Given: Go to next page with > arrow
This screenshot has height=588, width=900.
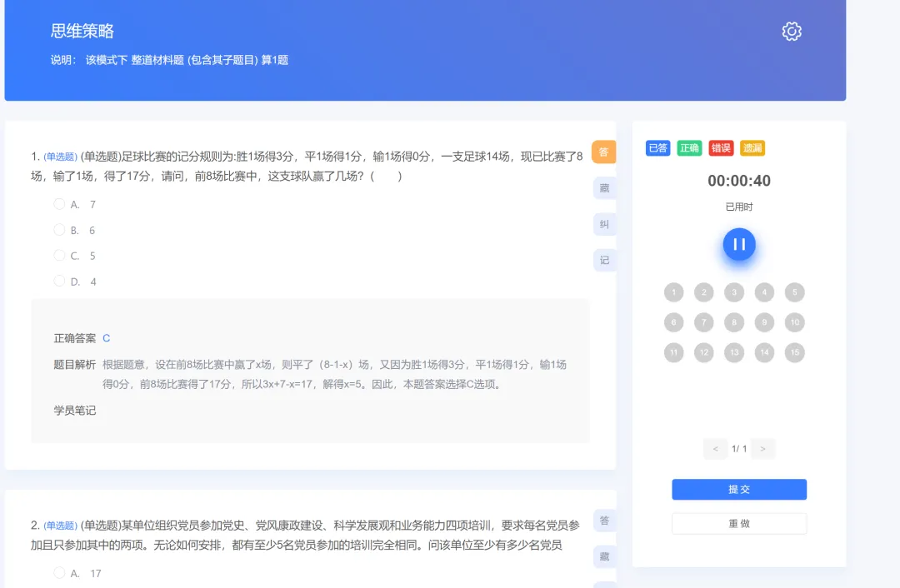Looking at the screenshot, I should 762,449.
